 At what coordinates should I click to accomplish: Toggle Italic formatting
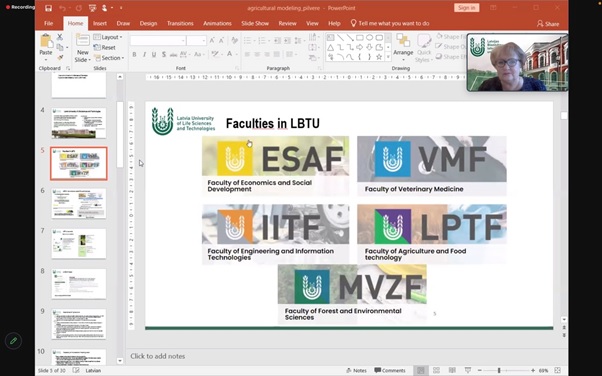[x=144, y=55]
